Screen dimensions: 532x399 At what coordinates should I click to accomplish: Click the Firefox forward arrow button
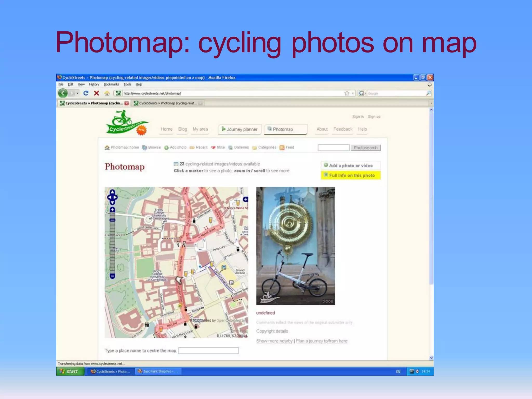(72, 93)
